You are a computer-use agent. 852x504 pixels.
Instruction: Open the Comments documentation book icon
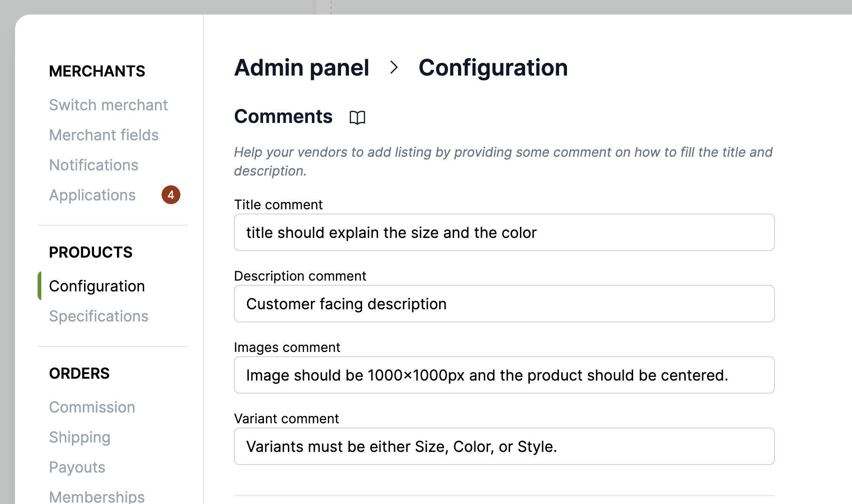[x=357, y=117]
